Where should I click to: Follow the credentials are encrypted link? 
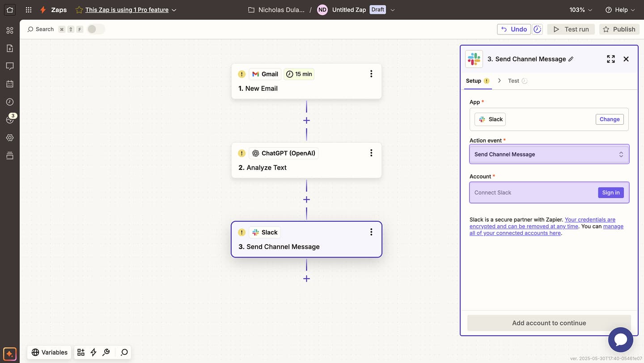click(x=542, y=223)
